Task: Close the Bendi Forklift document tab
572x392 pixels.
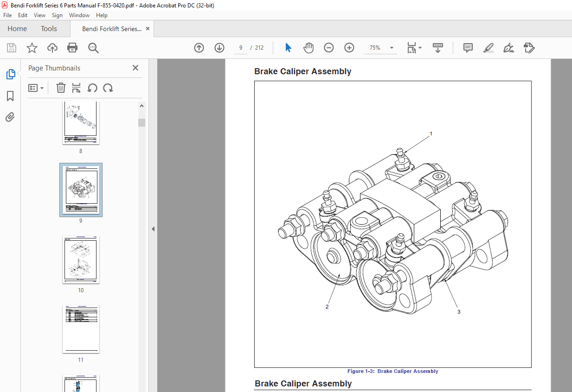Action: tap(148, 29)
